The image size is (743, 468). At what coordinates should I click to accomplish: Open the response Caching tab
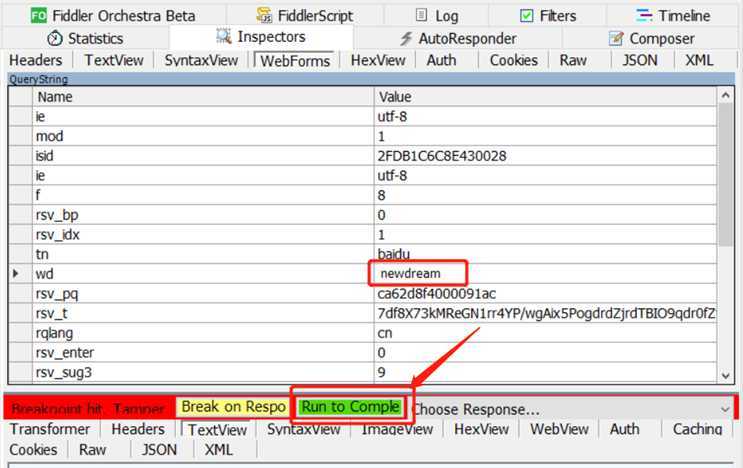pos(698,429)
